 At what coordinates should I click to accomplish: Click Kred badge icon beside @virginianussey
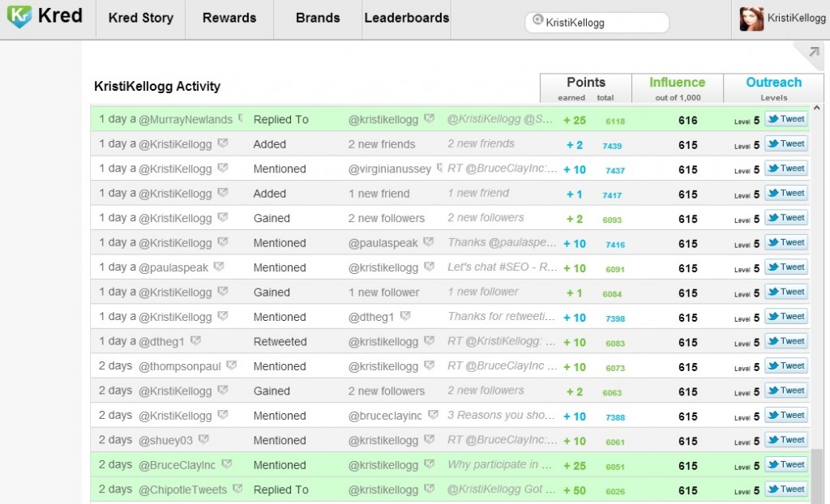click(439, 168)
